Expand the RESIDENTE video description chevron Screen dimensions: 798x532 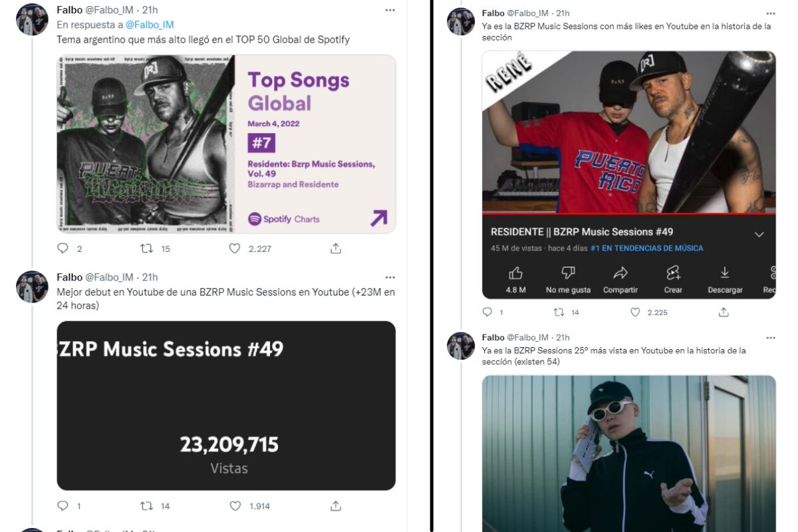(759, 234)
